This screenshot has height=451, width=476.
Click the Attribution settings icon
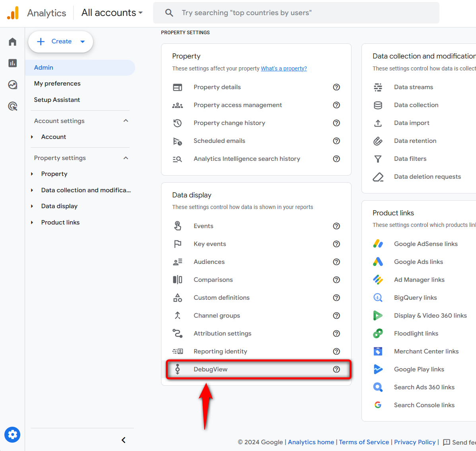tap(178, 334)
